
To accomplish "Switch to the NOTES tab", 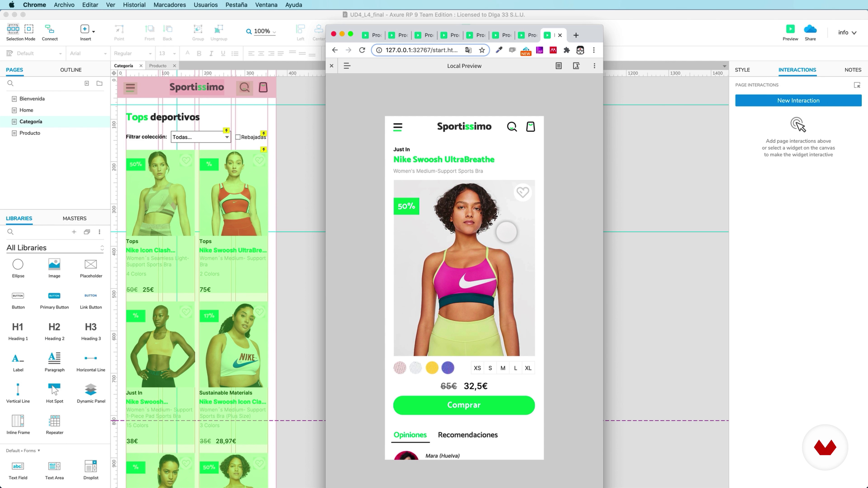I will click(853, 70).
